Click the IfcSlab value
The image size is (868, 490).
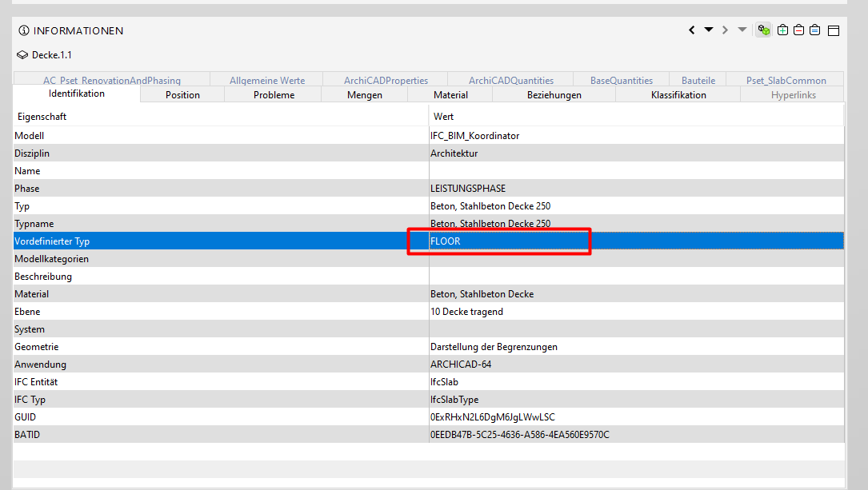pyautogui.click(x=444, y=381)
